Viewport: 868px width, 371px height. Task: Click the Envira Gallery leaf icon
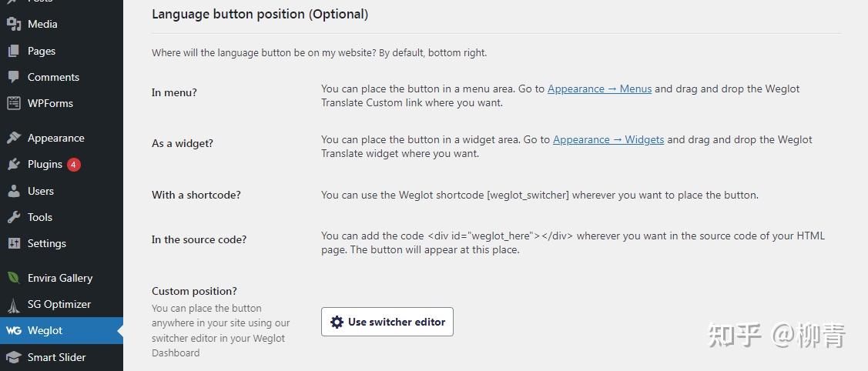14,278
